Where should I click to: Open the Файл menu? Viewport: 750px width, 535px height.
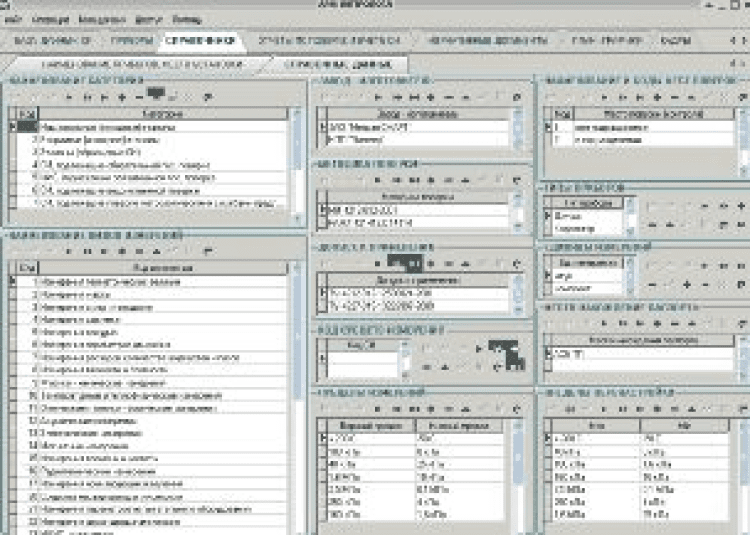click(x=9, y=19)
